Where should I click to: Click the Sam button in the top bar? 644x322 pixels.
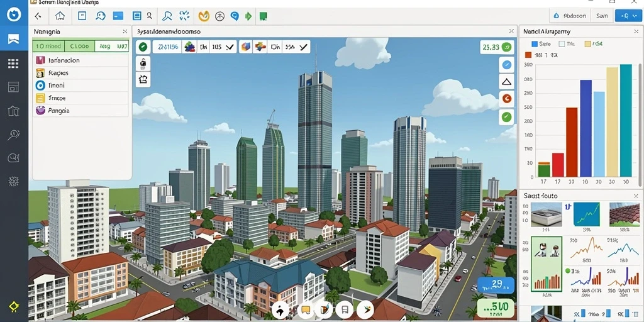(602, 16)
